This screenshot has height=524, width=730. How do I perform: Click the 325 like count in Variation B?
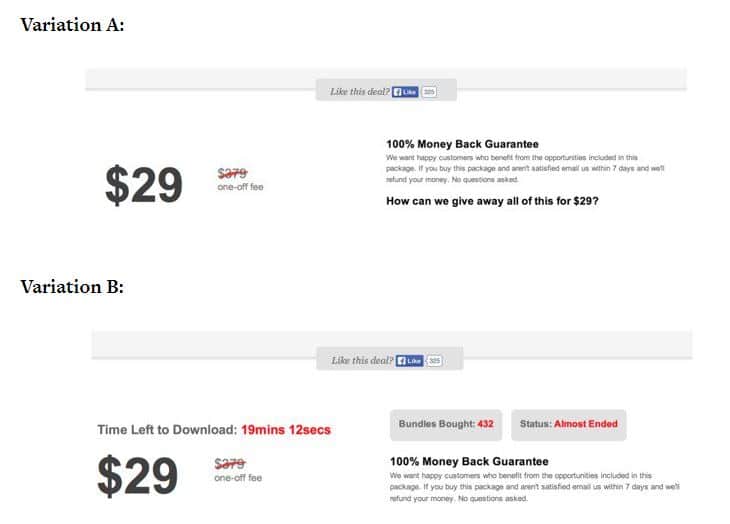click(x=434, y=360)
